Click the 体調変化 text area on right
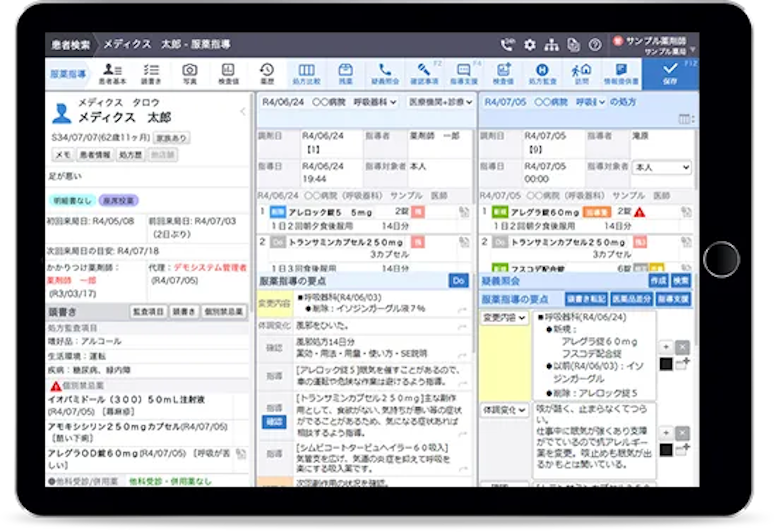 (594, 440)
